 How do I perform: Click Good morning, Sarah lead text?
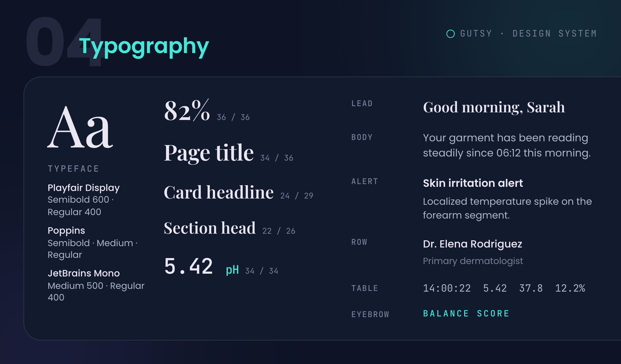click(x=494, y=107)
